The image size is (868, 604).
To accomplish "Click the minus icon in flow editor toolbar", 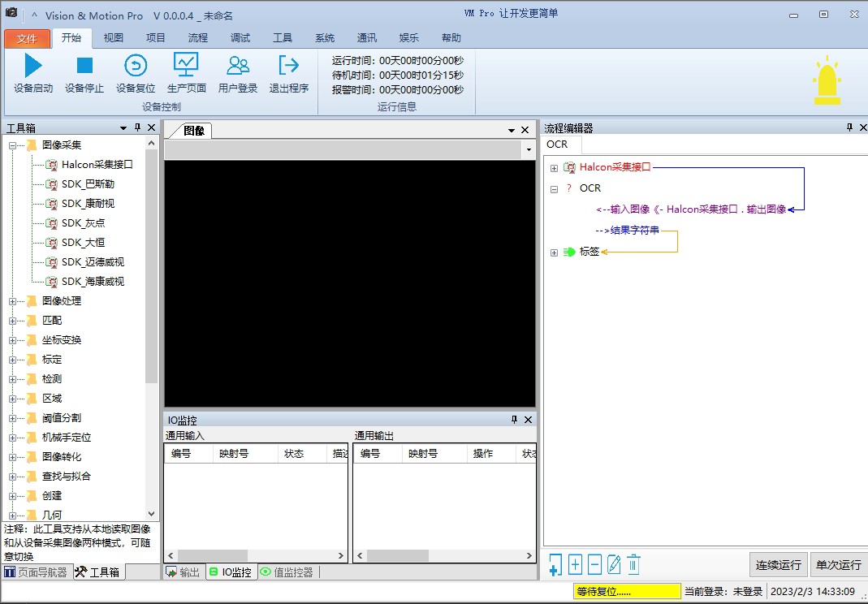I will (x=594, y=565).
